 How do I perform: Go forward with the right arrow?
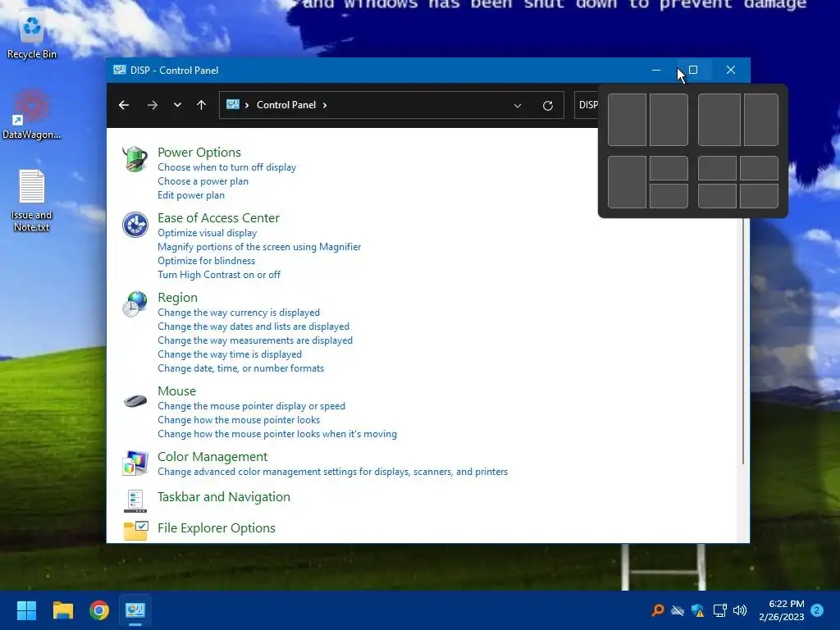click(x=152, y=105)
